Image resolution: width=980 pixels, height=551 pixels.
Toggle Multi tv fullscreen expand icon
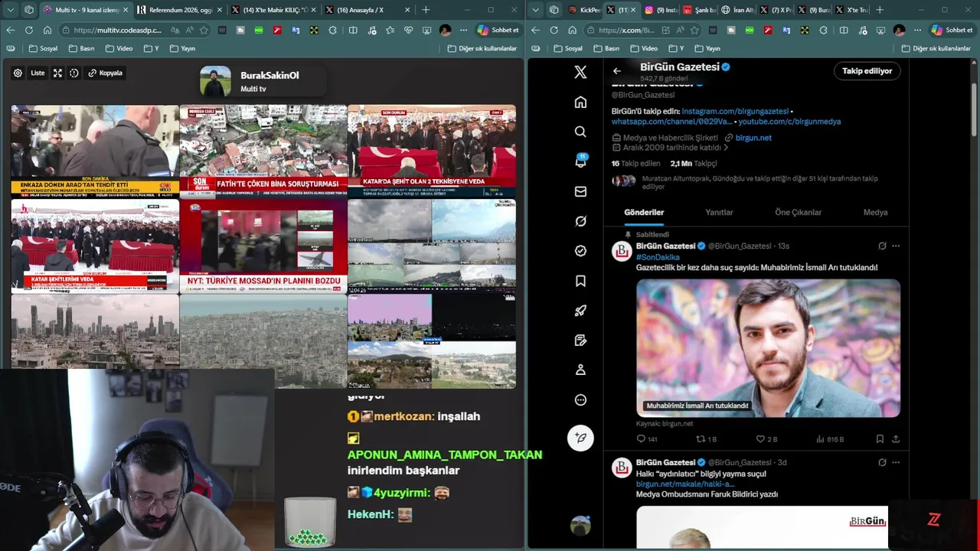coord(57,73)
